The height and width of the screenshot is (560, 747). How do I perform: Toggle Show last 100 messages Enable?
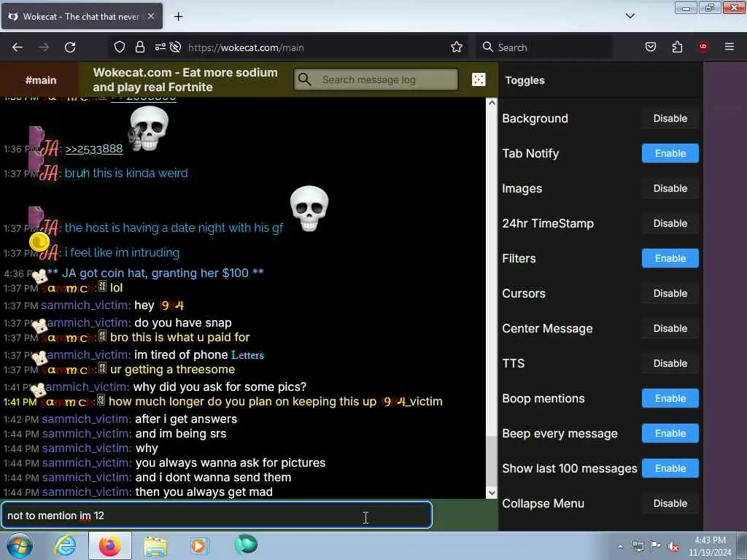coord(670,468)
